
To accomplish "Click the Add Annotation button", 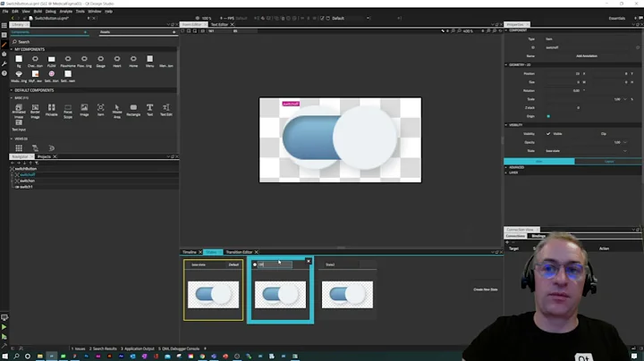I will click(x=587, y=55).
